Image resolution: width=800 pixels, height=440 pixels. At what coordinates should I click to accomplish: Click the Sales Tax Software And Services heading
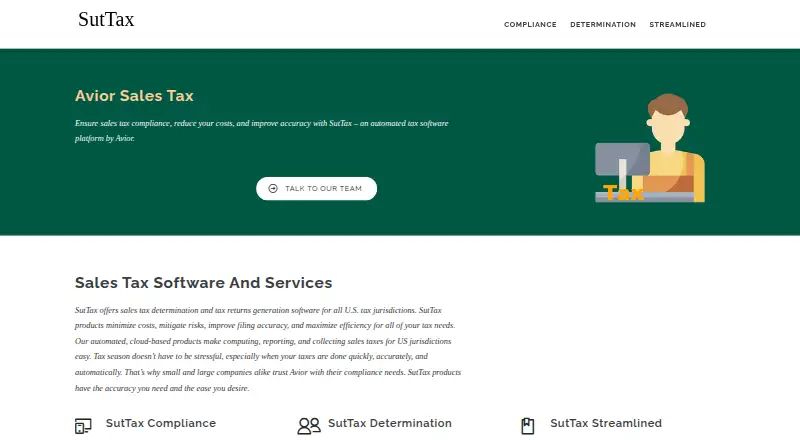coord(204,282)
